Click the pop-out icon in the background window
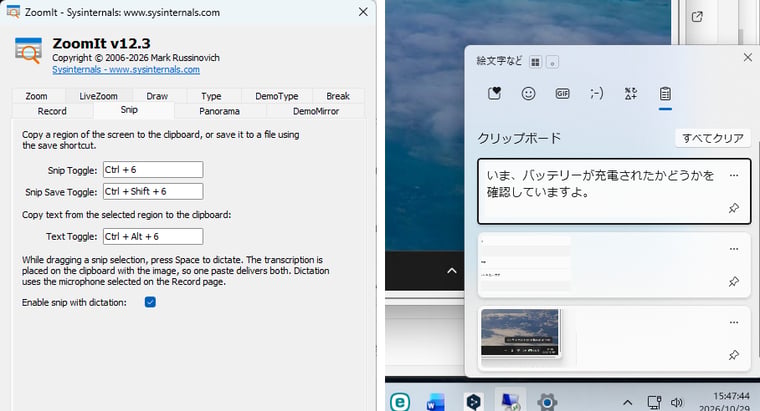Screen dimensions: 760x411 tap(697, 17)
